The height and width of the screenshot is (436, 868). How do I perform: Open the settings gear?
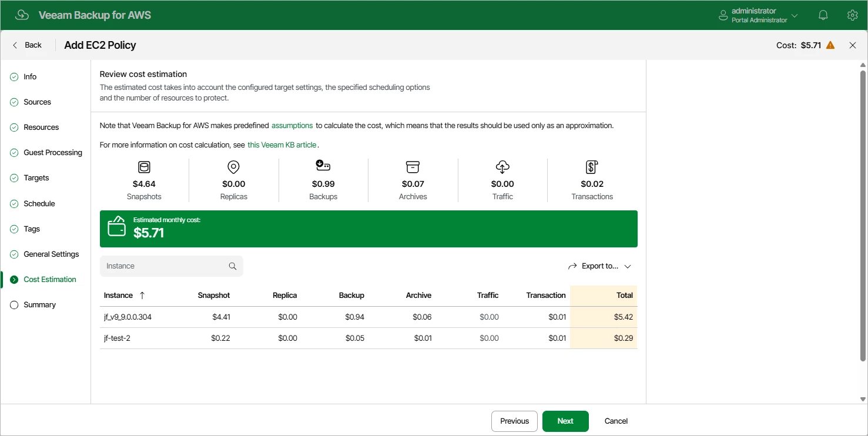click(x=853, y=15)
